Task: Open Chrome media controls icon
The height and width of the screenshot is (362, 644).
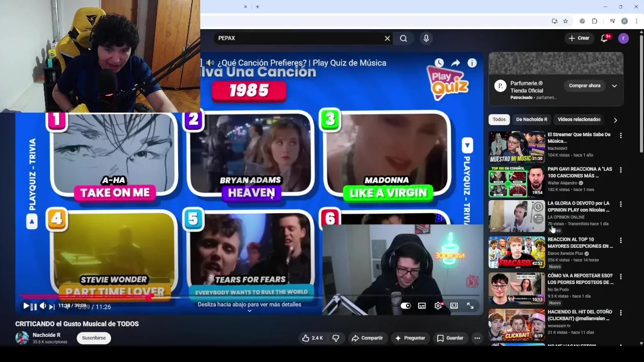Action: tap(612, 21)
